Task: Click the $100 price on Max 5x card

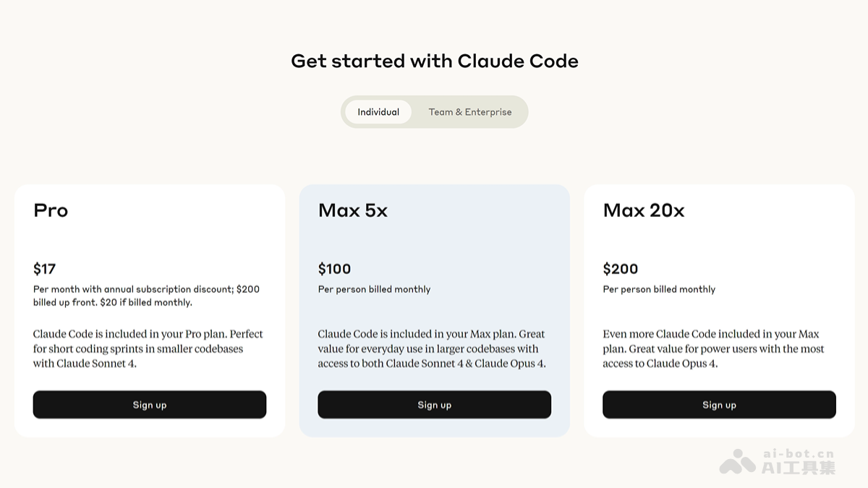Action: [x=335, y=269]
